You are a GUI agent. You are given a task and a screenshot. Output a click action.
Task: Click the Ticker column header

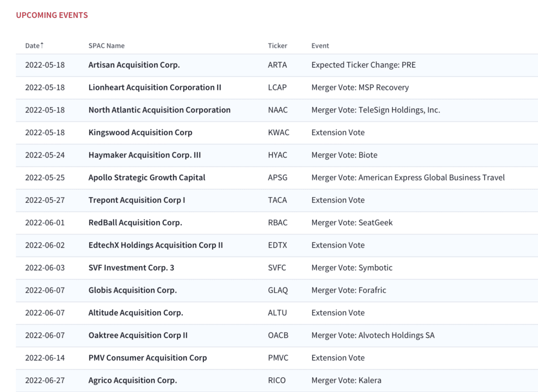click(x=277, y=46)
